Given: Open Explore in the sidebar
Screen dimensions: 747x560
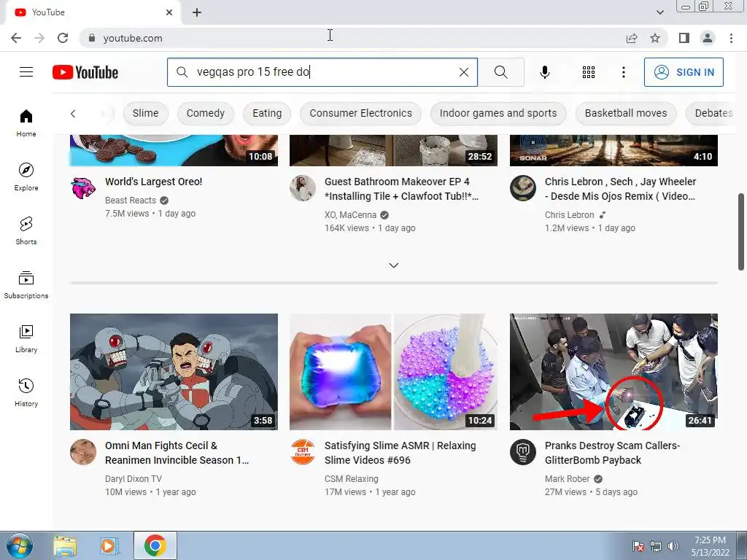Looking at the screenshot, I should click(x=26, y=176).
